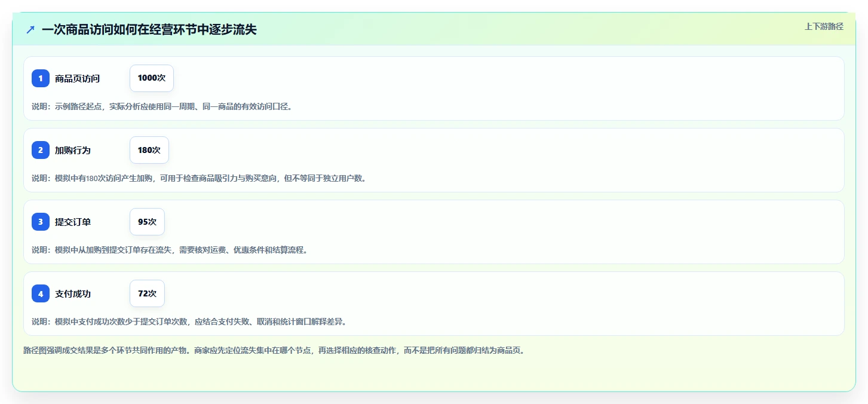The image size is (868, 404).
Task: Click the diagonal arrow icon beside the title
Action: coord(30,29)
